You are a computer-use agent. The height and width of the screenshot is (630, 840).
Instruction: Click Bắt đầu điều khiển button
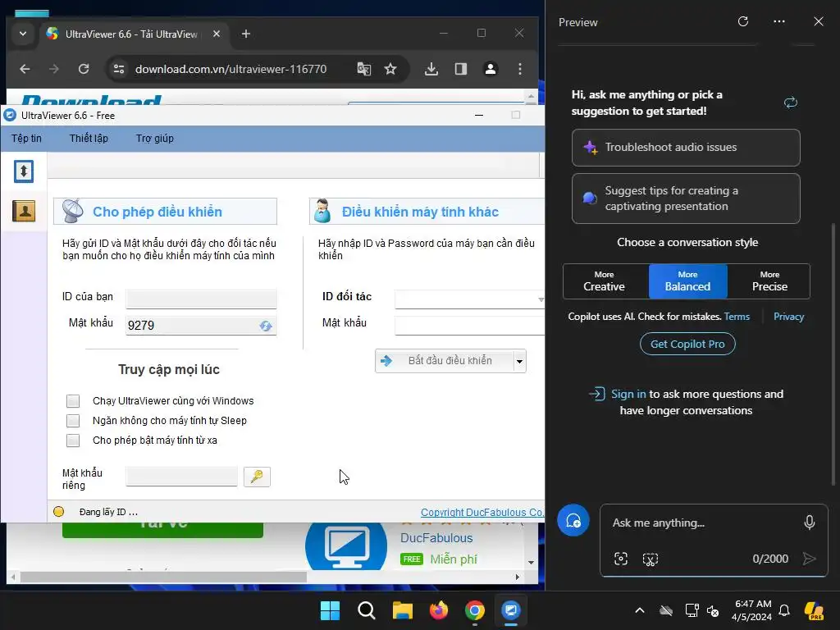coord(445,361)
